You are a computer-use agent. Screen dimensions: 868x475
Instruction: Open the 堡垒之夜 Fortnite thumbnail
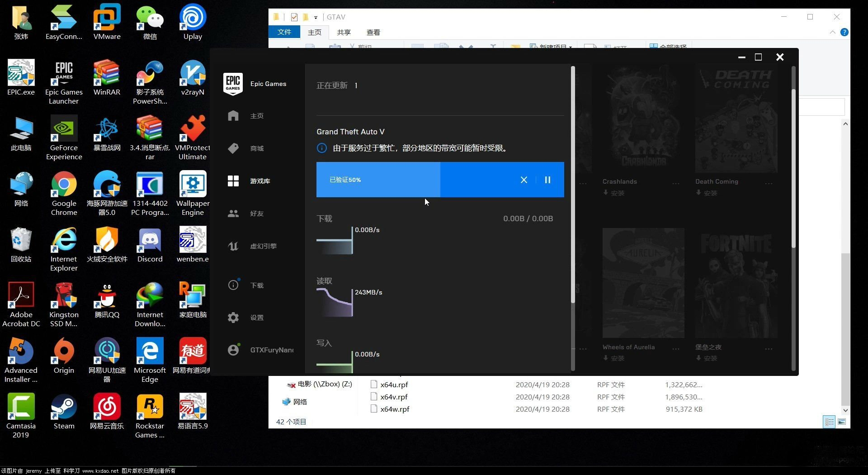coord(736,283)
